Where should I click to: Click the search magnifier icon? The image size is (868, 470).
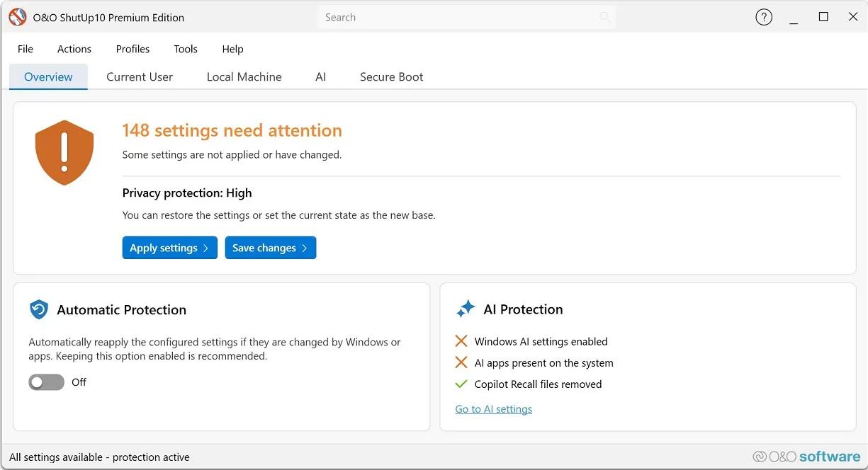tap(604, 17)
